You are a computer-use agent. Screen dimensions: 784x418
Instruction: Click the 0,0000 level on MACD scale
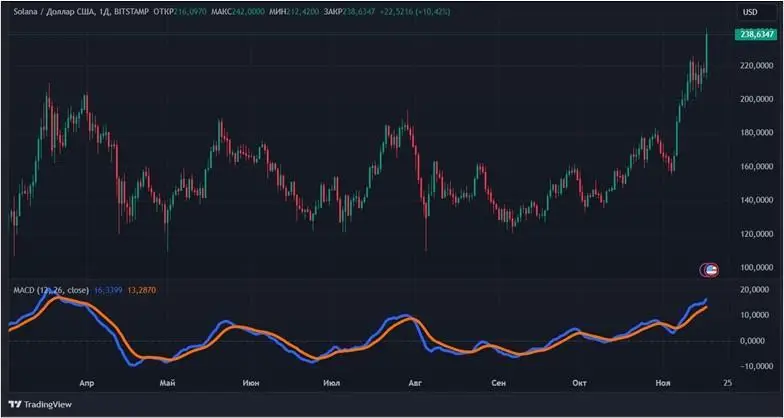(757, 341)
